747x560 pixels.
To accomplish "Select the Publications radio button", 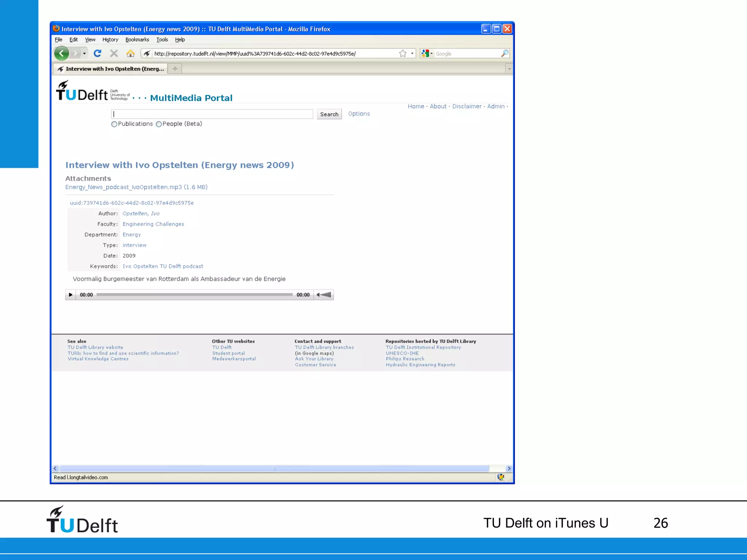I will (114, 124).
